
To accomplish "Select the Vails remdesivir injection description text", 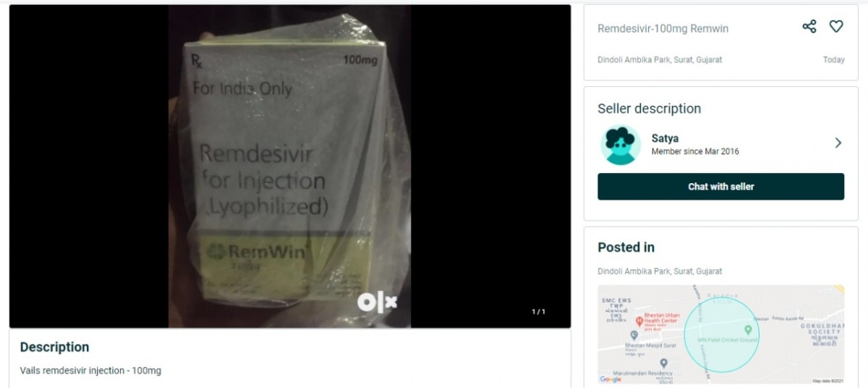I will click(90, 371).
